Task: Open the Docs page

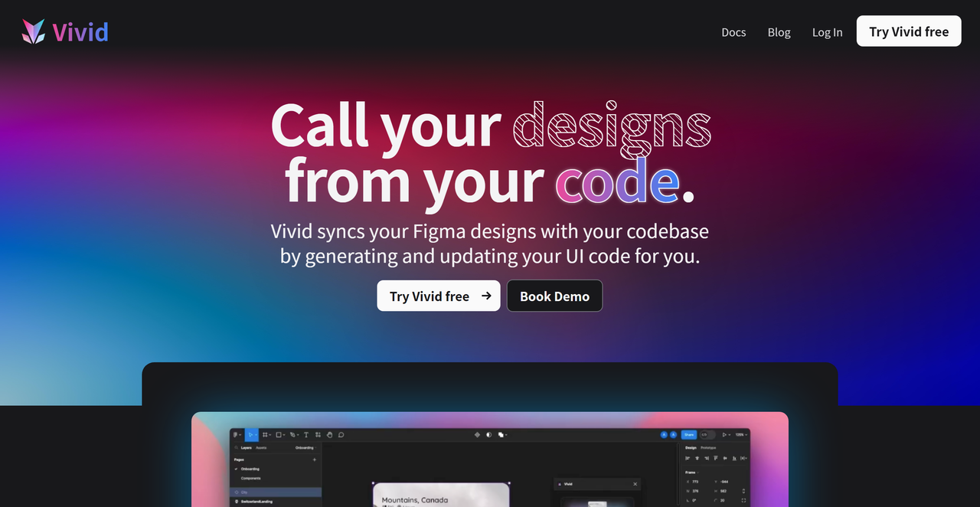Action: 733,32
